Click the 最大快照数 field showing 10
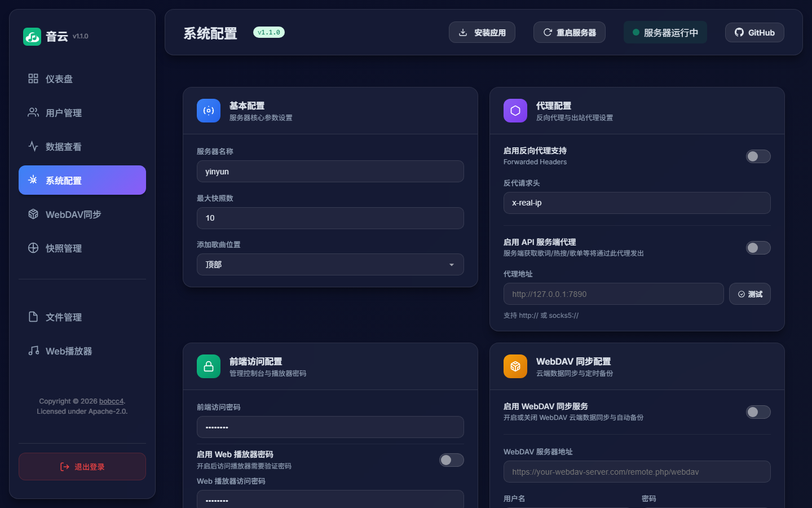Image resolution: width=812 pixels, height=508 pixels. 330,218
